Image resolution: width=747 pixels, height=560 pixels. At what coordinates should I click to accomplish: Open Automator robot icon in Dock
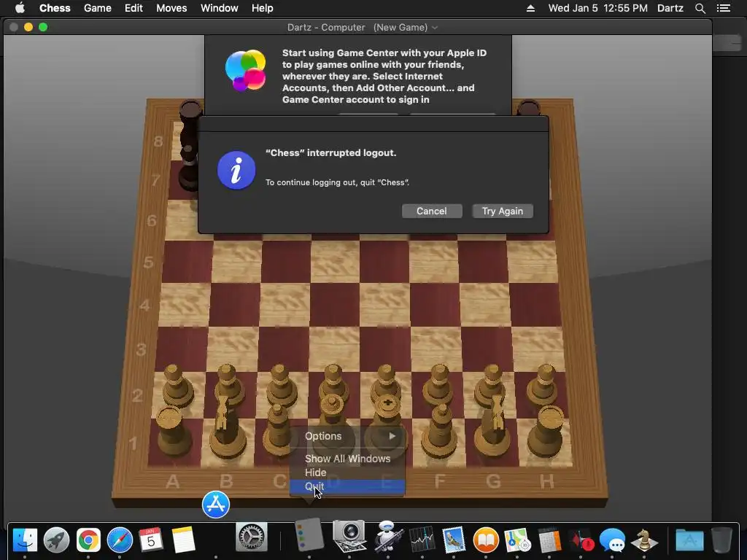point(388,536)
